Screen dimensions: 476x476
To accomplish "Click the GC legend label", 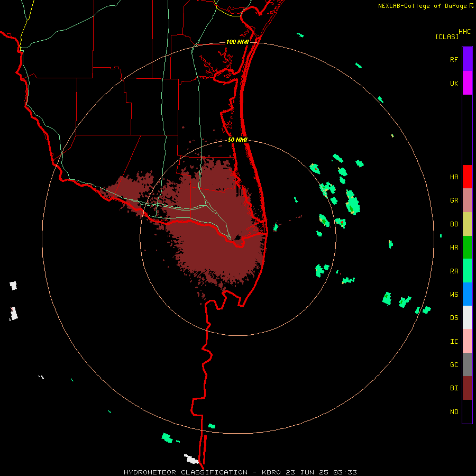I will [x=454, y=365].
